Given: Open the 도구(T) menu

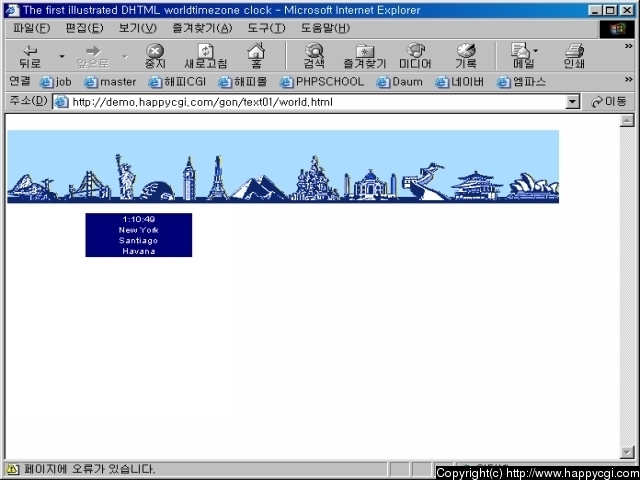Looking at the screenshot, I should [x=266, y=28].
